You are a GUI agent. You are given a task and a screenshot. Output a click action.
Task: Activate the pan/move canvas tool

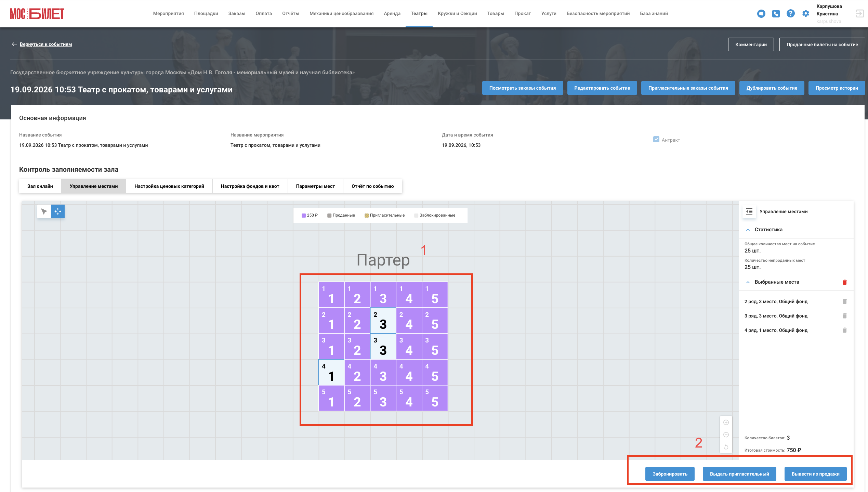(x=58, y=211)
